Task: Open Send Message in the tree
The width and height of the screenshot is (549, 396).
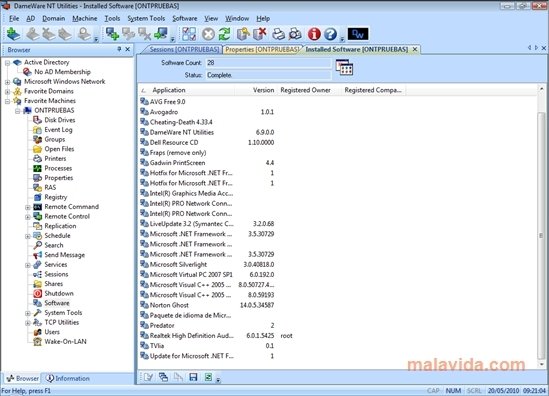Action: [64, 255]
